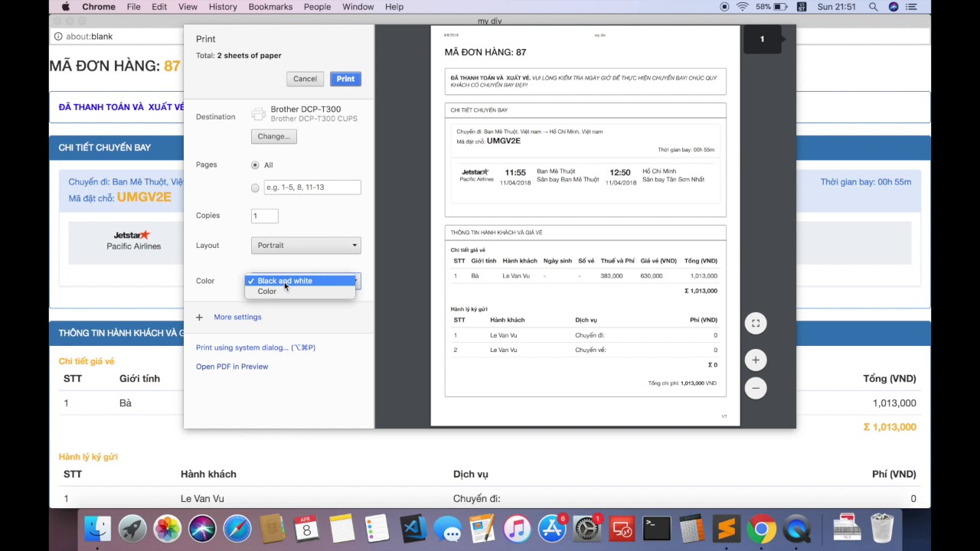Open Notes app in the dock
Viewport: 980px width, 551px height.
coord(342,528)
